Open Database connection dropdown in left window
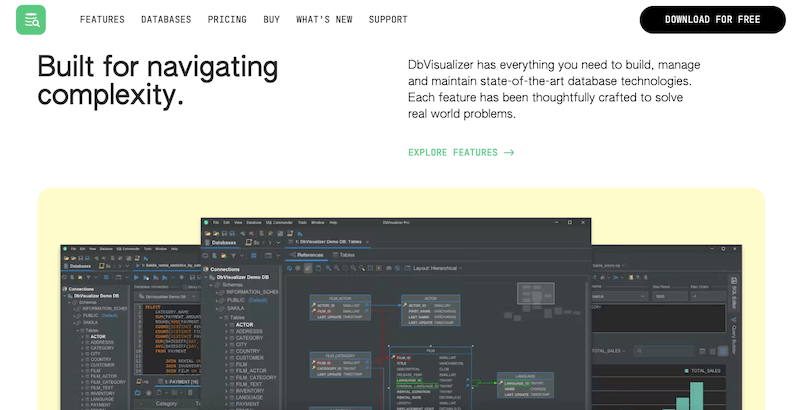Image resolution: width=800 pixels, height=410 pixels. 165,297
